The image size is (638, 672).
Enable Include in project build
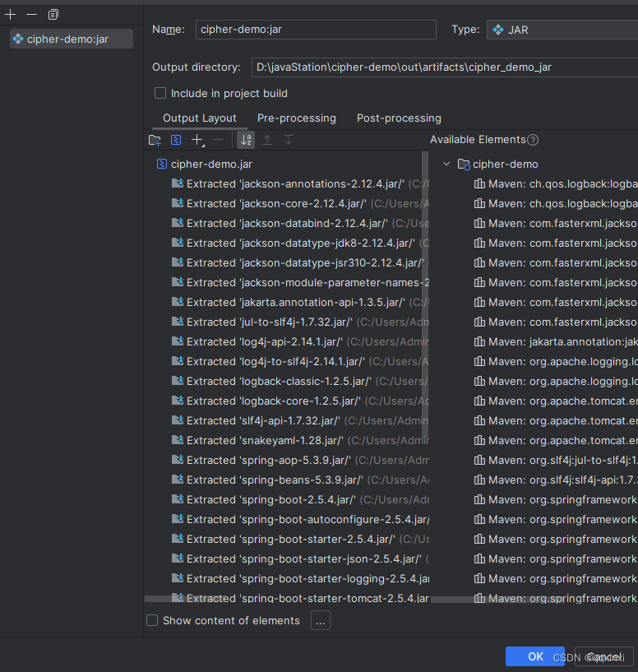point(160,93)
